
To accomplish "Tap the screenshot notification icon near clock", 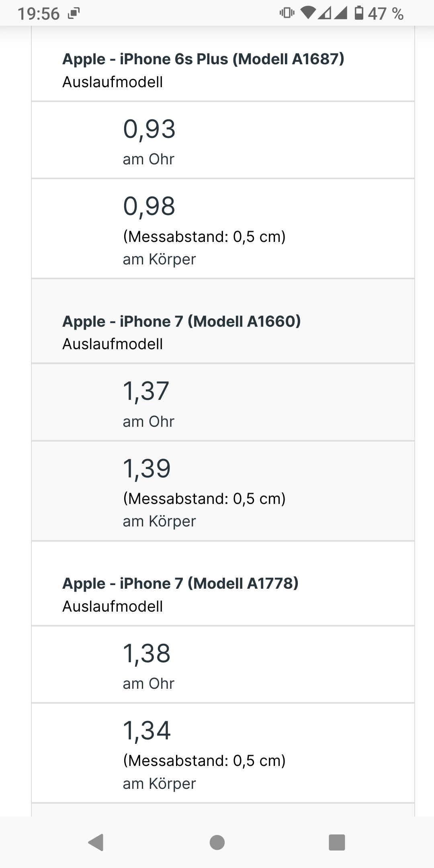I will pyautogui.click(x=74, y=14).
